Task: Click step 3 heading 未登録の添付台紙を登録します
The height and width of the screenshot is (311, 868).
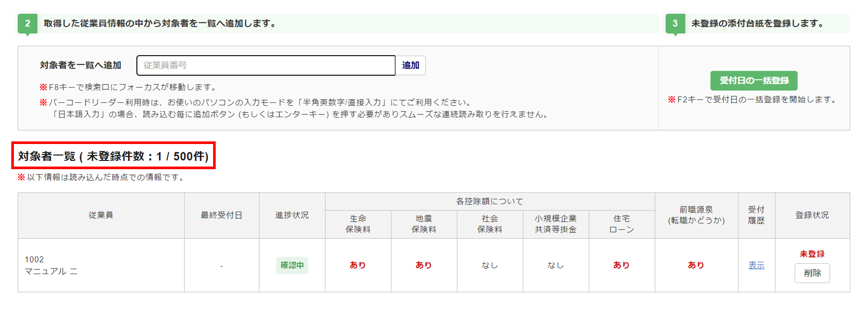Action: tap(758, 24)
